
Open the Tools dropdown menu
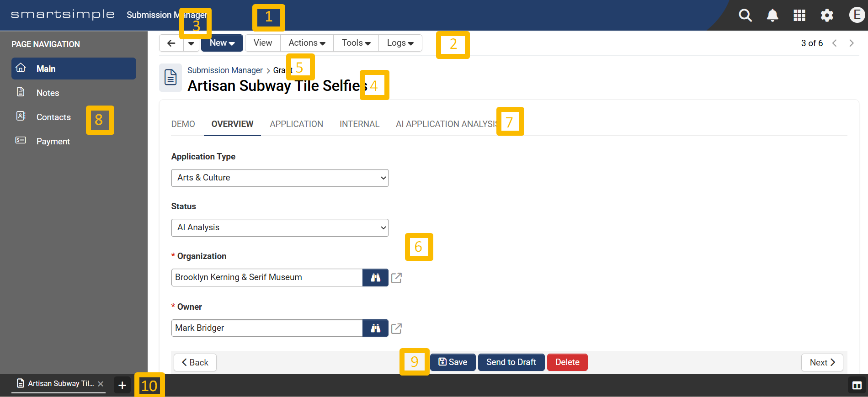pos(356,43)
